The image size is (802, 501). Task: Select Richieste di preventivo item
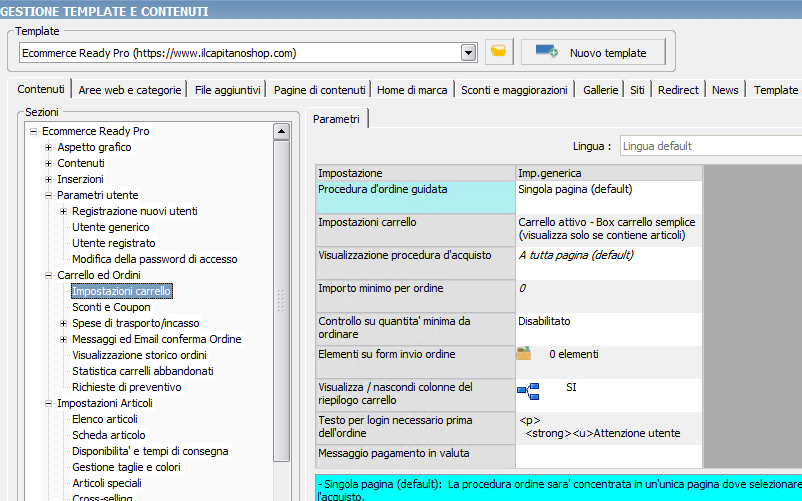click(x=126, y=387)
